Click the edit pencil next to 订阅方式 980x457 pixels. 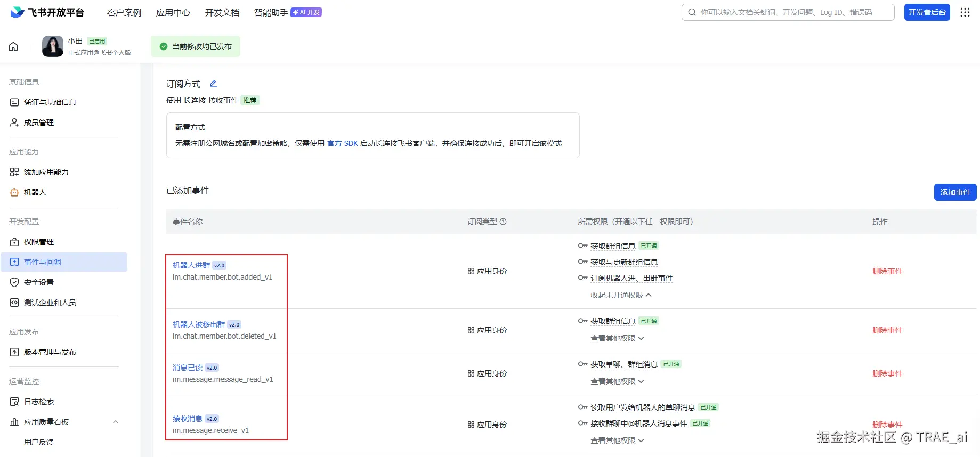click(213, 84)
